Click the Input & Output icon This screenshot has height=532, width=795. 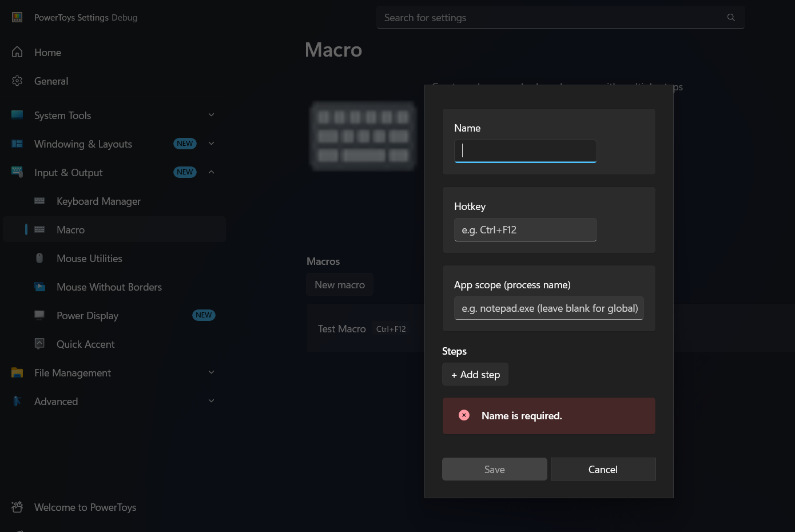click(x=17, y=172)
